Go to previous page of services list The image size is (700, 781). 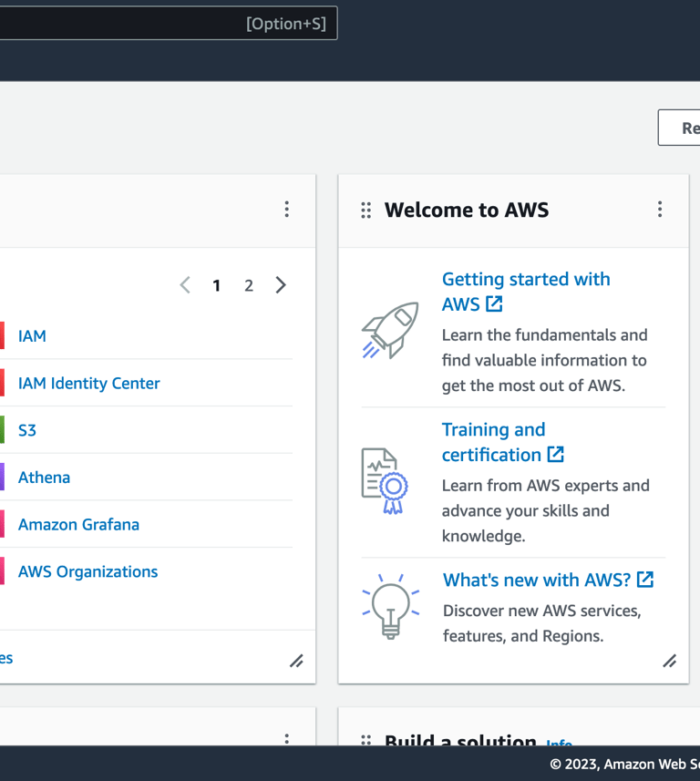tap(185, 285)
